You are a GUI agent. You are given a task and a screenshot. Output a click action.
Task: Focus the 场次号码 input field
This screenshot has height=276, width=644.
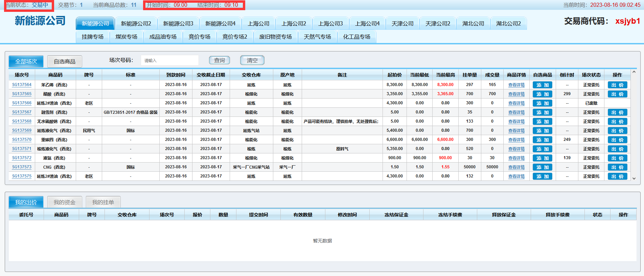click(170, 60)
